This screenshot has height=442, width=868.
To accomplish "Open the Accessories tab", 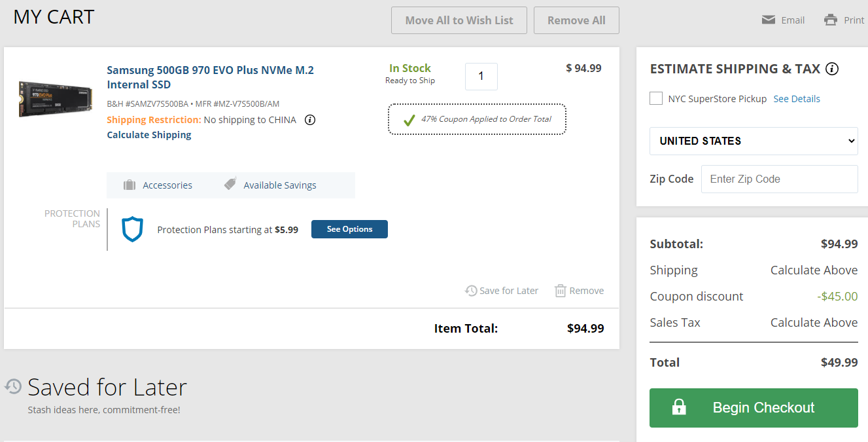I will pos(167,185).
